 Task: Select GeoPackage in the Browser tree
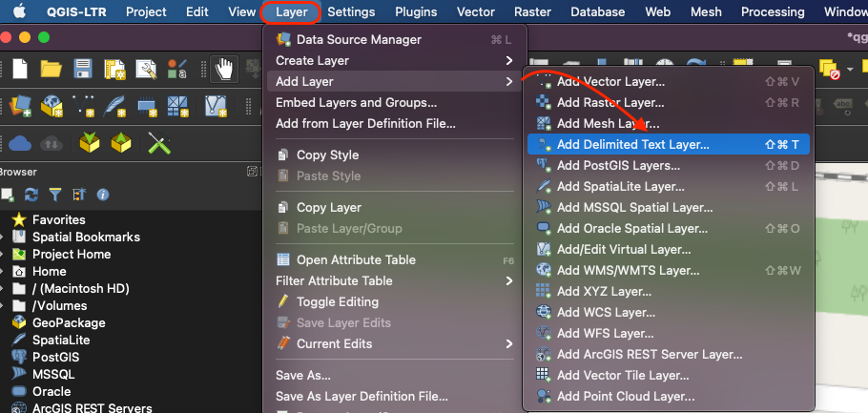[69, 322]
